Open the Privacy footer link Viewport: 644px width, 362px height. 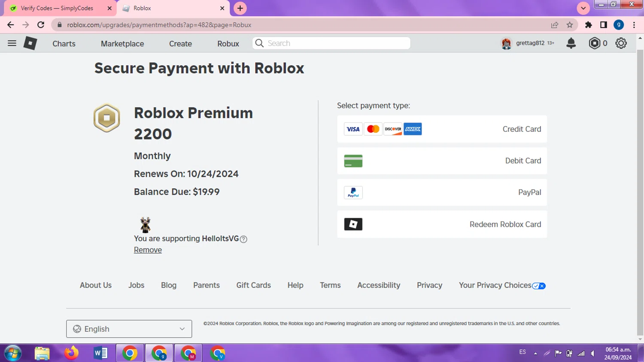tap(429, 286)
